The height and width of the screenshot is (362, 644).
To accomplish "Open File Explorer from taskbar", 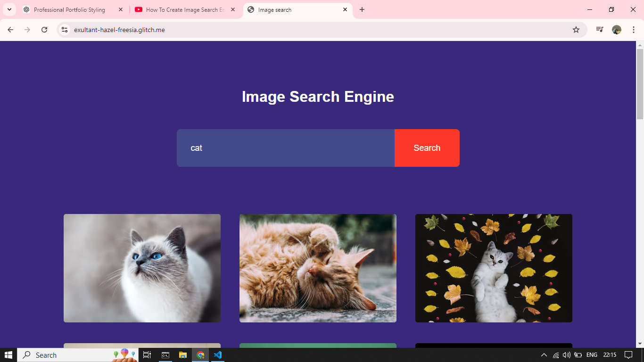I will (x=183, y=355).
